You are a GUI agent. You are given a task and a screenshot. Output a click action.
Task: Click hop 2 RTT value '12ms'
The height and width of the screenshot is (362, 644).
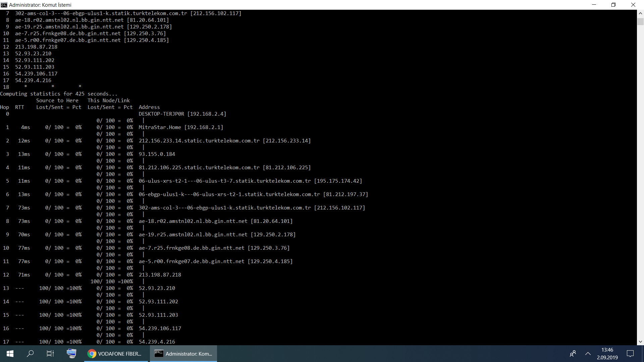pyautogui.click(x=24, y=141)
